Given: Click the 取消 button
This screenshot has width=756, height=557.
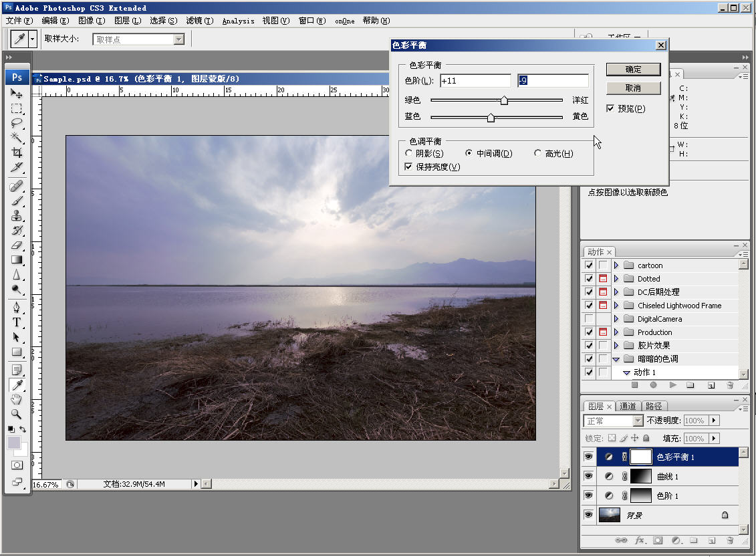Looking at the screenshot, I should tap(633, 88).
